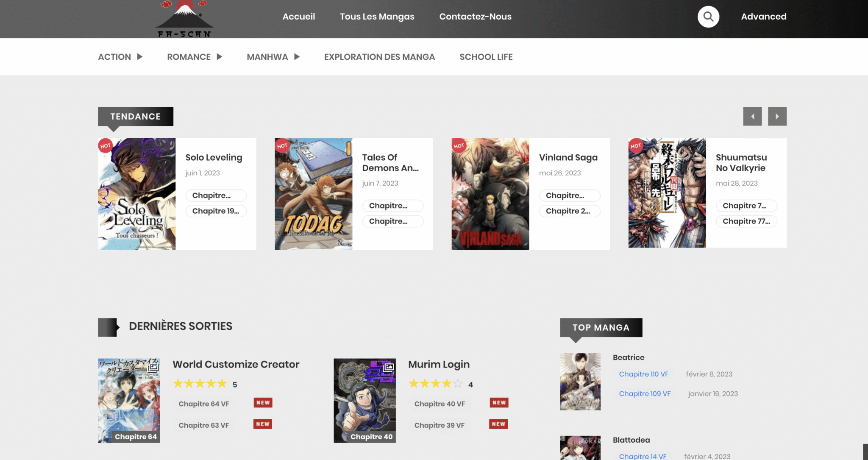Click Chapitre 39 VF of Murim Login
Screen dimensions: 868x460
pyautogui.click(x=439, y=425)
